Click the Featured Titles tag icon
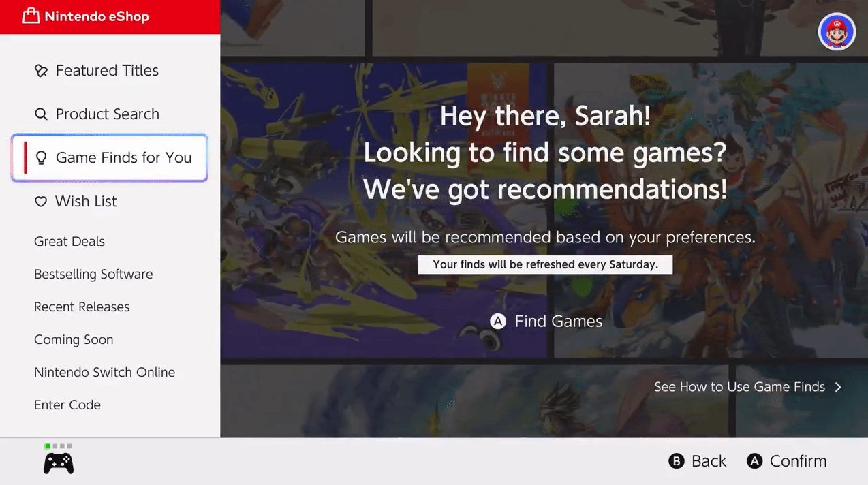 click(x=41, y=71)
